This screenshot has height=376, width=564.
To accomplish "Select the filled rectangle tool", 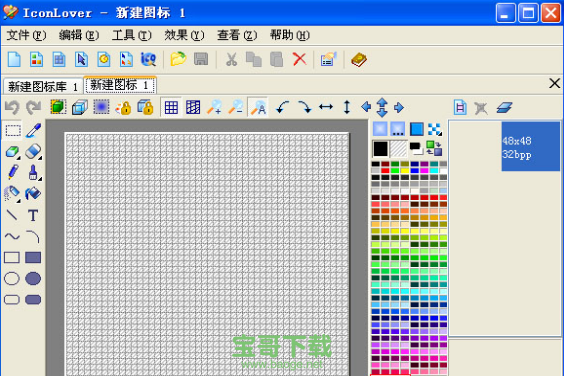I will click(33, 258).
